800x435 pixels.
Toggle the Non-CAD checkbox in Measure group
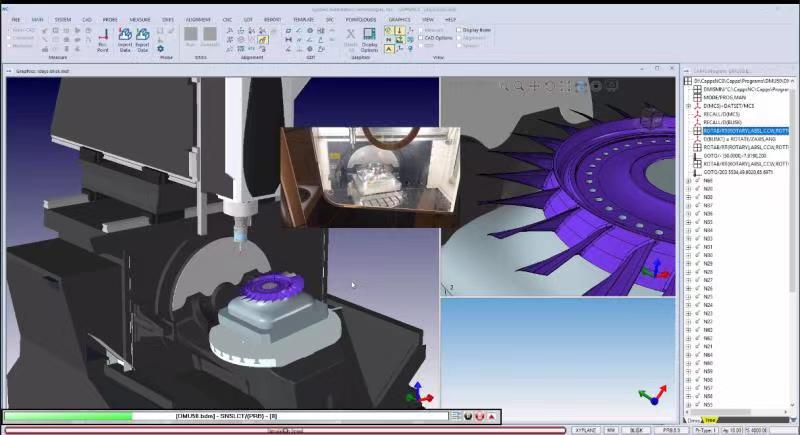coord(9,30)
